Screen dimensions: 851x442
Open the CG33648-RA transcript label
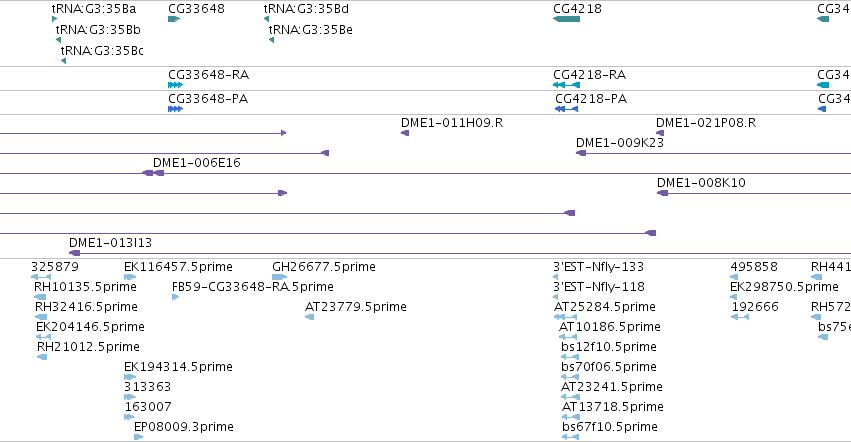[x=208, y=74]
